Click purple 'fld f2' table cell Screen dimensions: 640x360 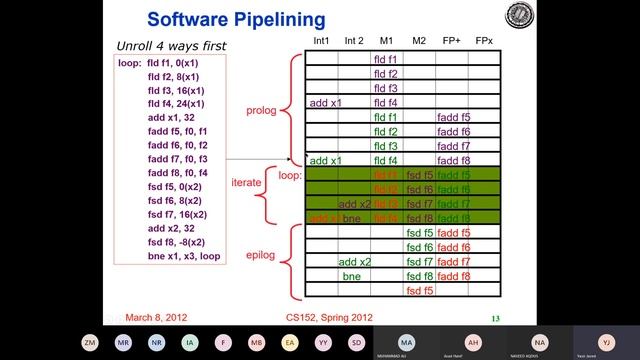[386, 74]
